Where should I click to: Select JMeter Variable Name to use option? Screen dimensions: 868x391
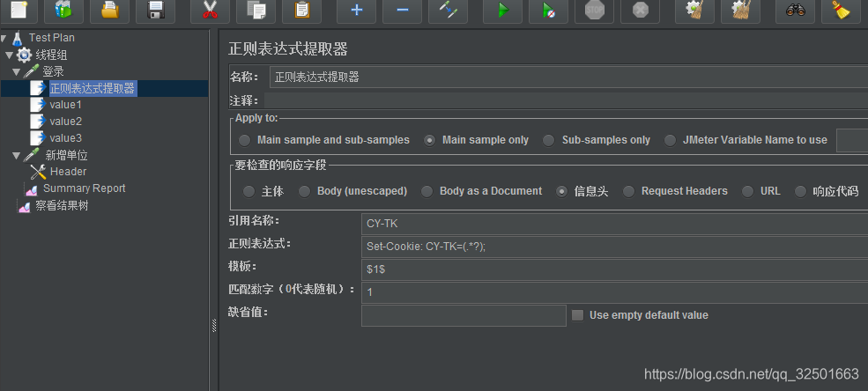[x=671, y=141]
